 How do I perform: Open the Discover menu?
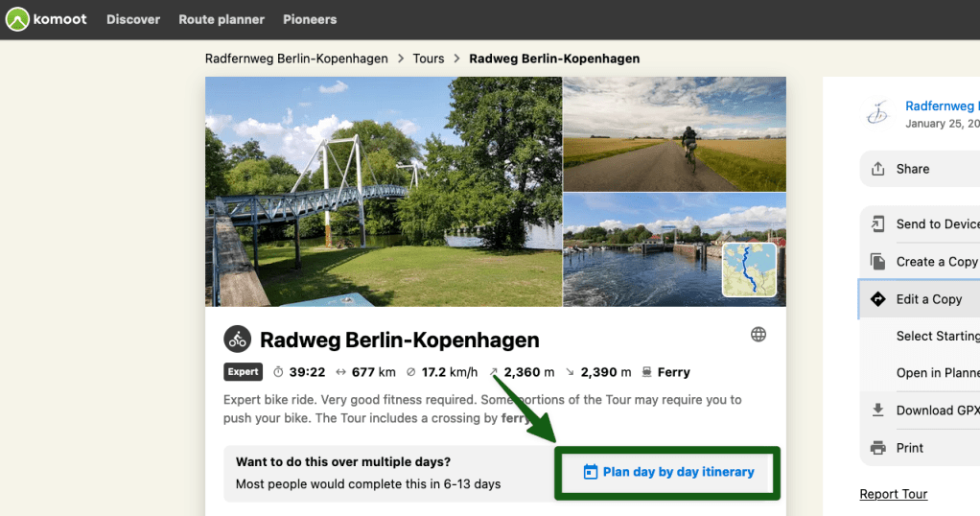133,19
